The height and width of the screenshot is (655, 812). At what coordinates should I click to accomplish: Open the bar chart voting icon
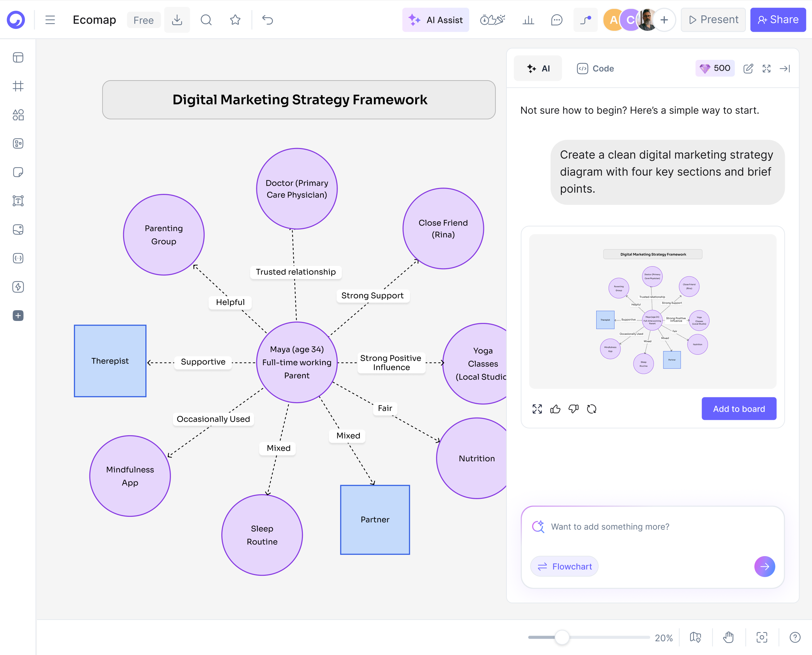528,20
